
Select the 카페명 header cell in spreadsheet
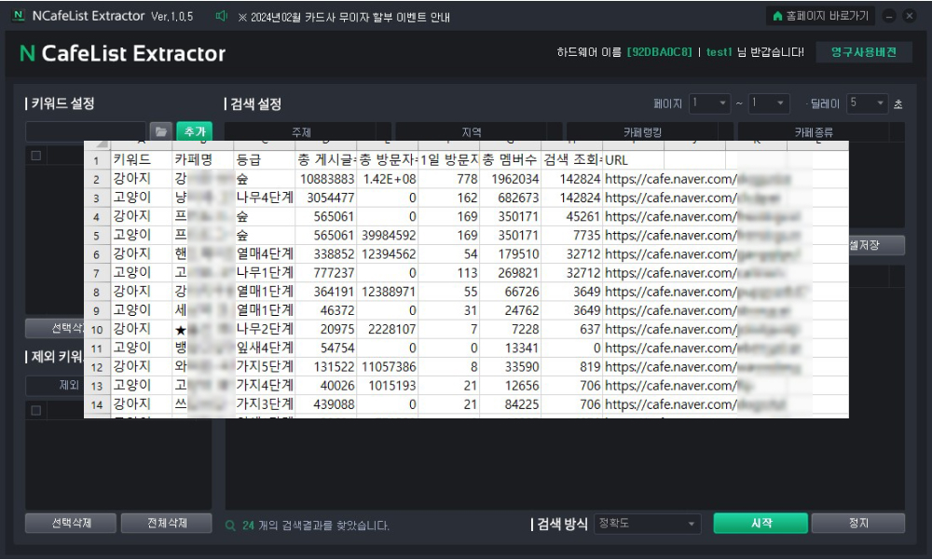point(202,159)
